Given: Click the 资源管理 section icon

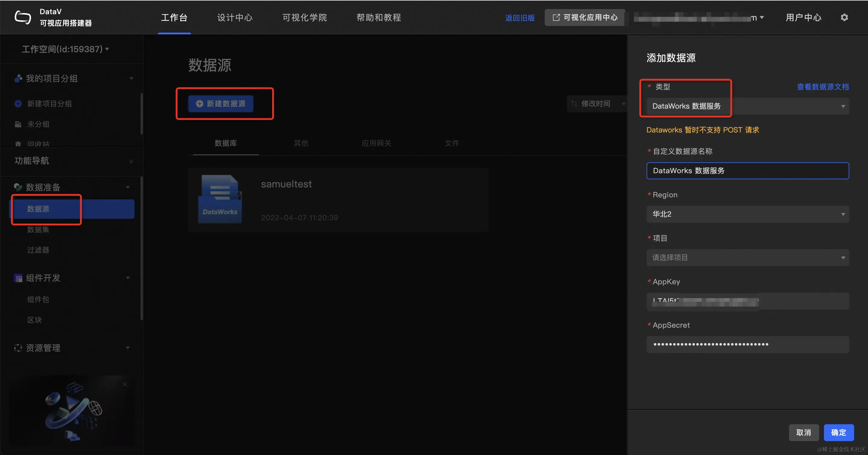Looking at the screenshot, I should [x=18, y=348].
